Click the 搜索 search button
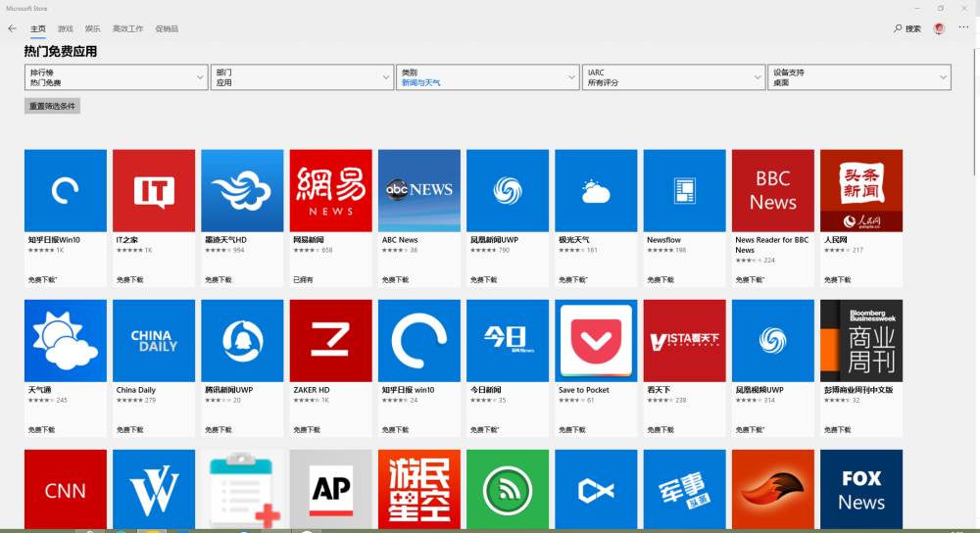The width and height of the screenshot is (980, 533). pyautogui.click(x=907, y=28)
